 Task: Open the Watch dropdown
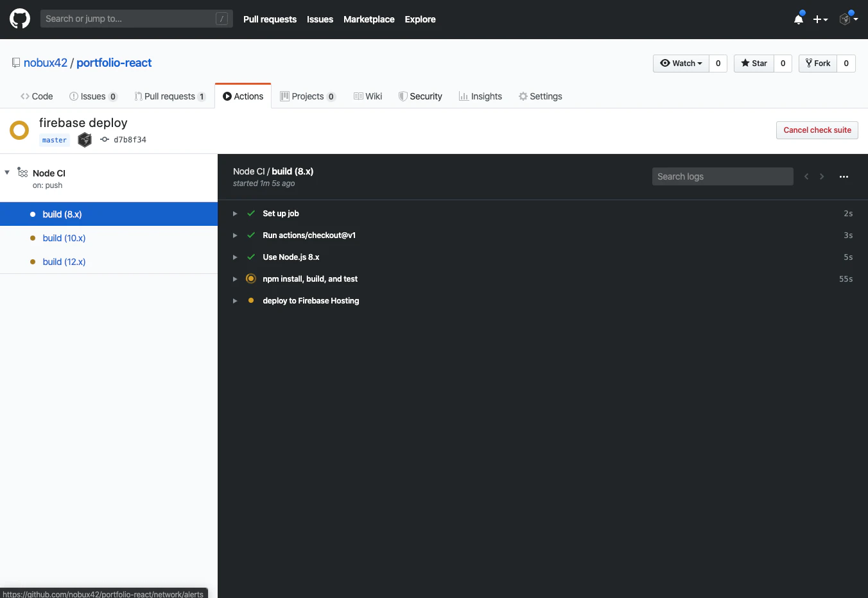pyautogui.click(x=681, y=63)
